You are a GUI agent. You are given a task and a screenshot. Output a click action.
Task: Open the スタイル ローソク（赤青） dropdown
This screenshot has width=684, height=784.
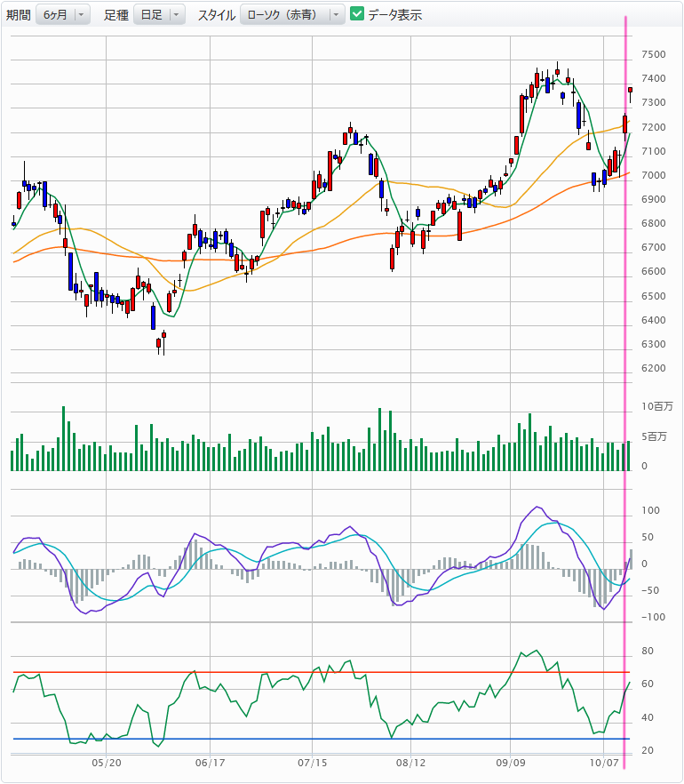pos(292,15)
